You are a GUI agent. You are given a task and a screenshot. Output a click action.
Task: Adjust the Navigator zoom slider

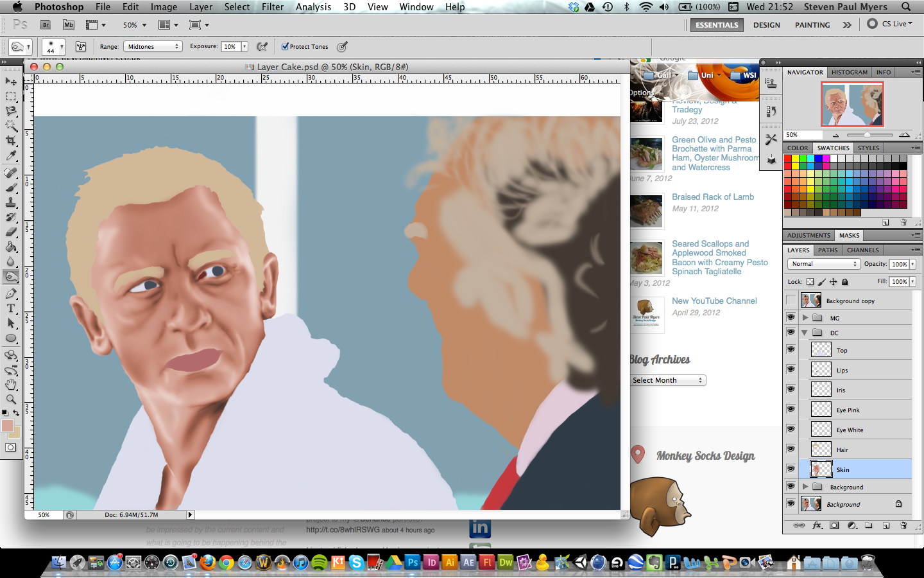tap(867, 135)
